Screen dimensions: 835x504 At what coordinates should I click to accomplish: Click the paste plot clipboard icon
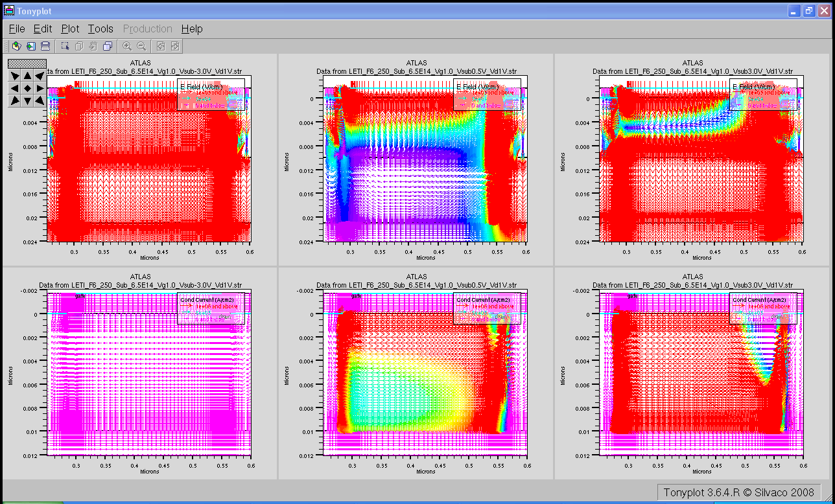point(93,46)
